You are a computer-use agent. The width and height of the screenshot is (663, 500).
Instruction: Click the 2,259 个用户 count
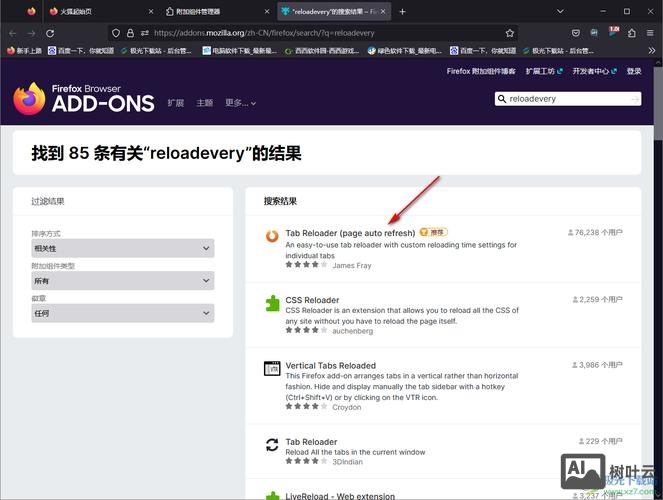[597, 299]
